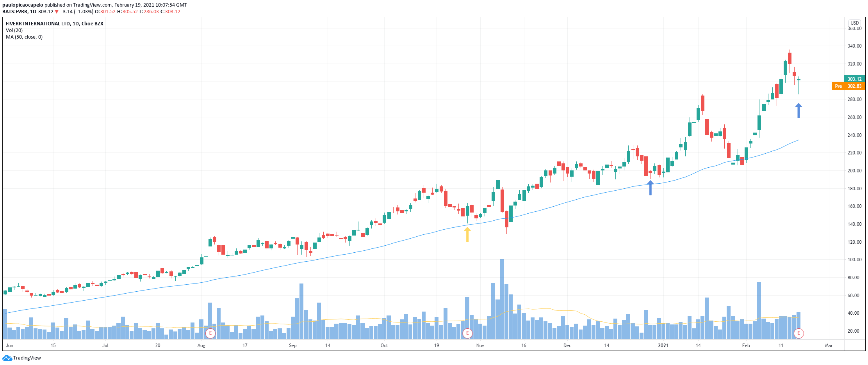The height and width of the screenshot is (365, 868).
Task: Click the Feb label on time axis
Action: [x=746, y=346]
